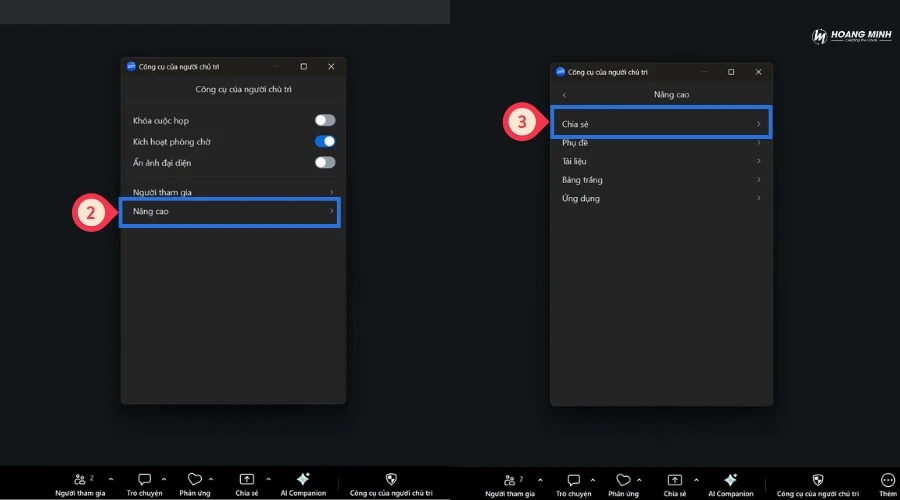Expand the Phụ đề row chevron
This screenshot has width=900, height=500.
[758, 143]
